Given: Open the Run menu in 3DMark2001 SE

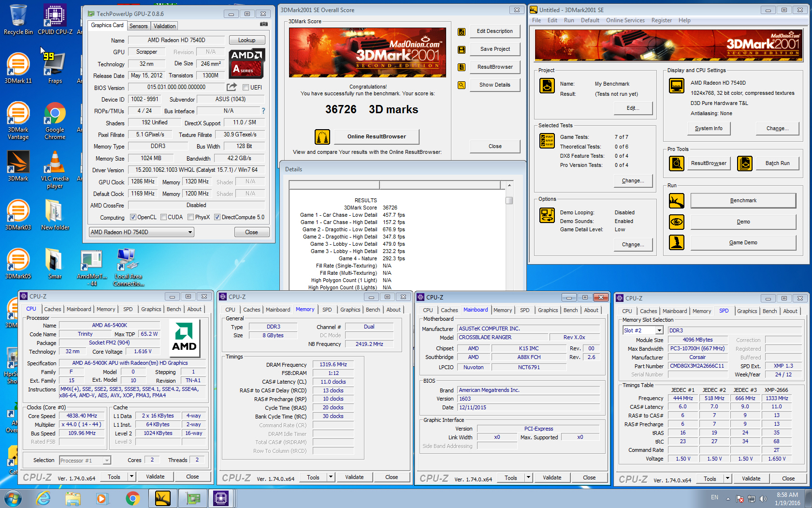Looking at the screenshot, I should click(569, 20).
